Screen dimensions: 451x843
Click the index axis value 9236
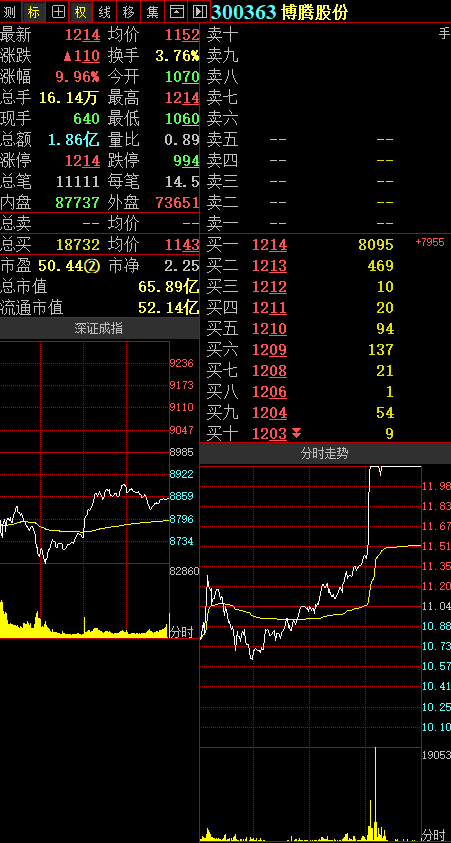point(181,363)
